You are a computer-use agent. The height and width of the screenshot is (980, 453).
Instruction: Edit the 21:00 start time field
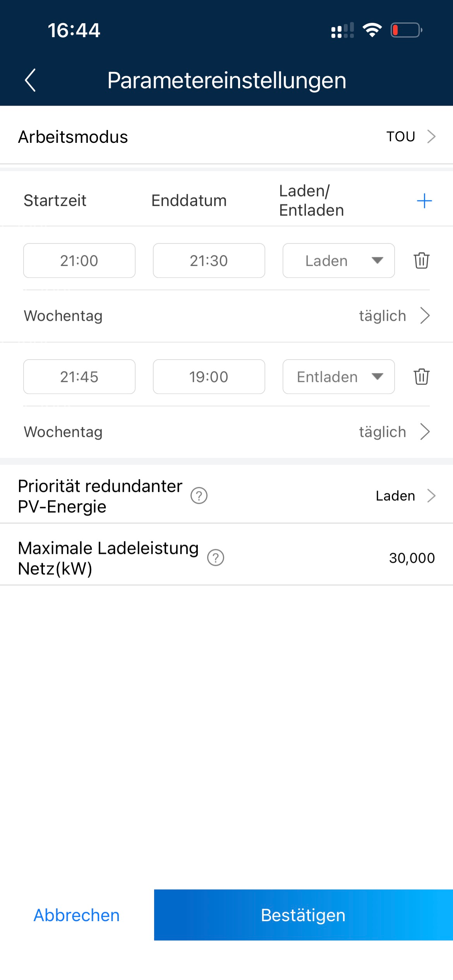(x=79, y=260)
